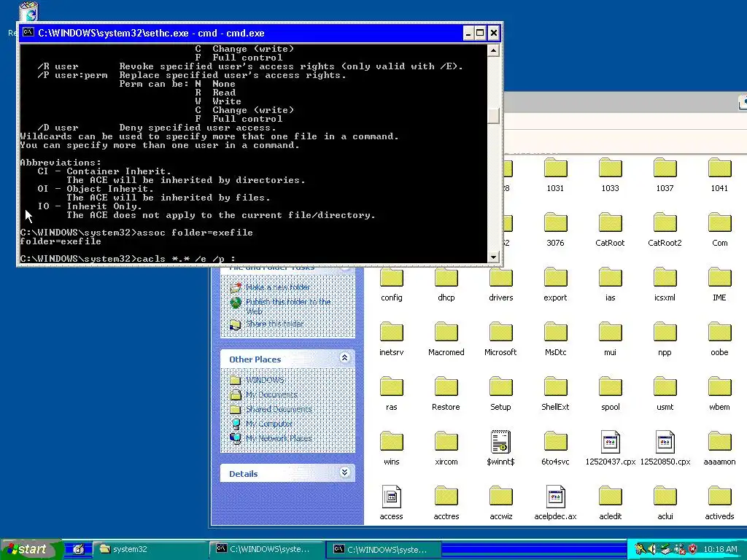The image size is (747, 560).
Task: Select the xircom folder icon
Action: click(446, 443)
